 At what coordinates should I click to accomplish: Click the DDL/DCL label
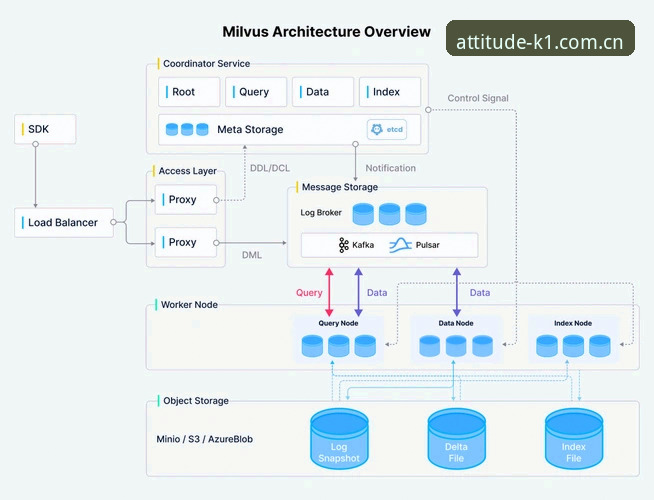coord(270,168)
